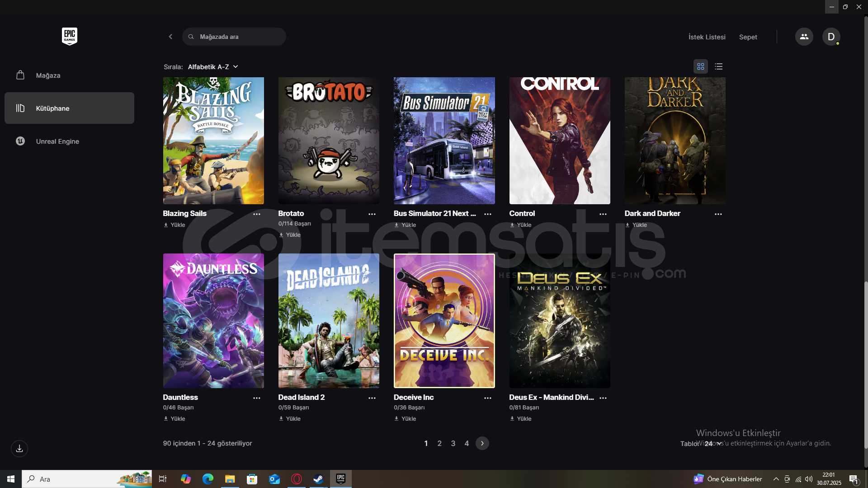Open Control three-dot options menu

pos(603,214)
